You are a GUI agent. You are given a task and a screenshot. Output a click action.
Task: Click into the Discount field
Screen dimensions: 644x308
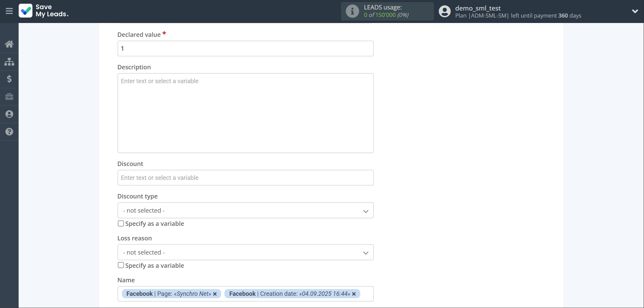(245, 178)
